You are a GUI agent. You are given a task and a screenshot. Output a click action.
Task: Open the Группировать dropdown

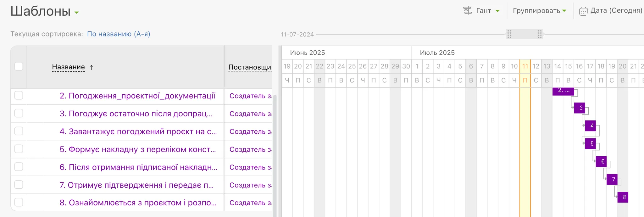[539, 11]
